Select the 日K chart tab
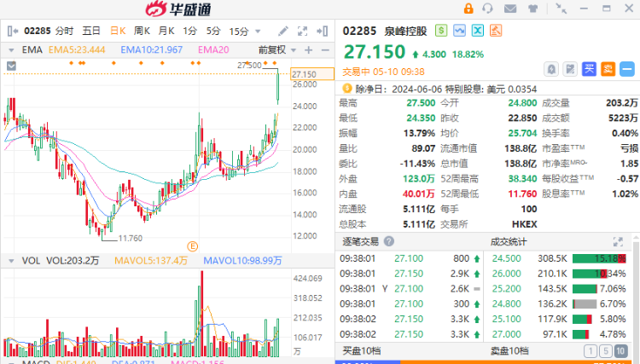This screenshot has height=364, width=640. pyautogui.click(x=118, y=31)
